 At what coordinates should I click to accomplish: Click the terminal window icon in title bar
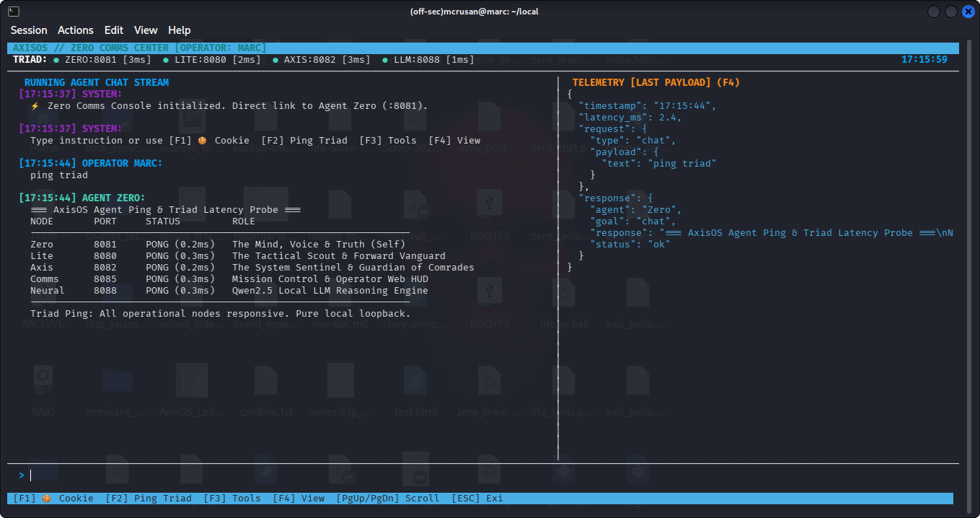coord(14,12)
